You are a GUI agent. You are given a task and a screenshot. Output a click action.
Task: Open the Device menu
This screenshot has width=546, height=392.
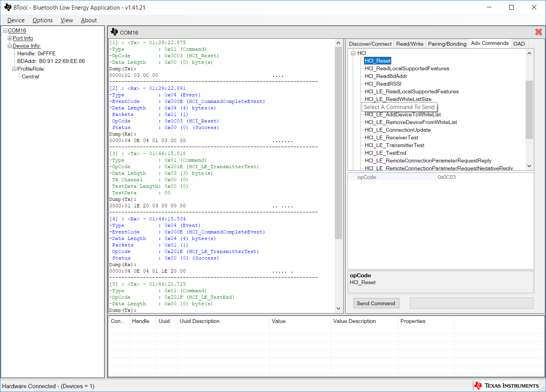(16, 20)
